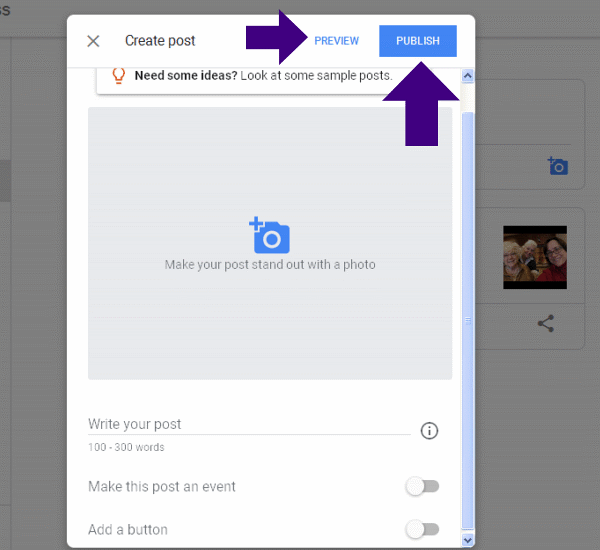Click the PREVIEW button
600x550 pixels.
click(336, 41)
